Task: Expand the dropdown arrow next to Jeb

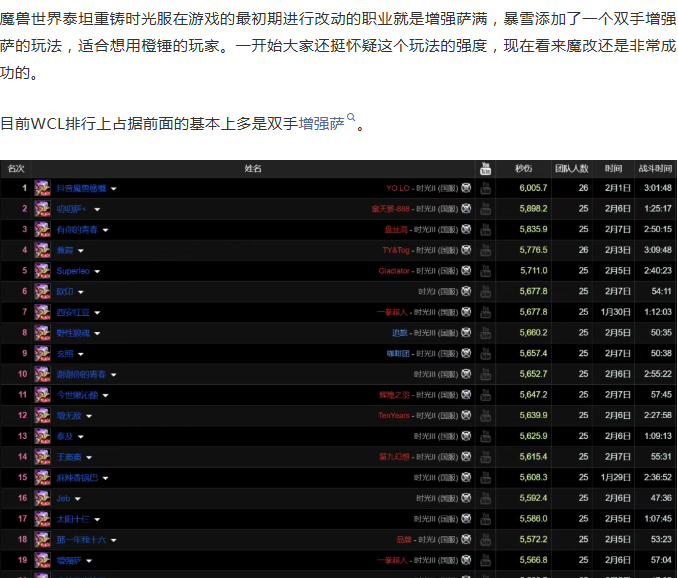Action: (78, 499)
